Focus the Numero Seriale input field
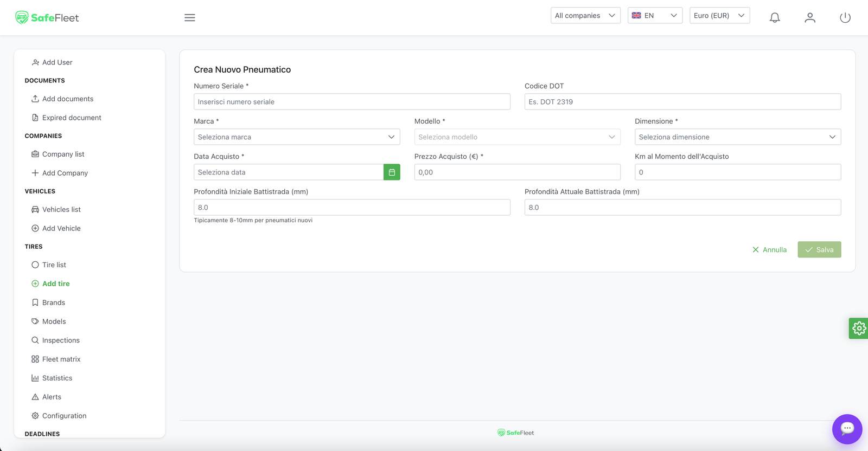The image size is (868, 451). (x=352, y=101)
